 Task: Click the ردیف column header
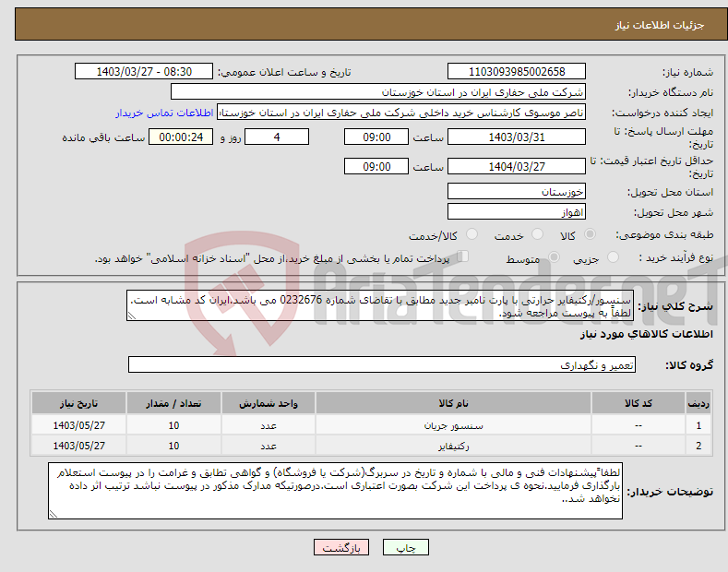click(698, 403)
